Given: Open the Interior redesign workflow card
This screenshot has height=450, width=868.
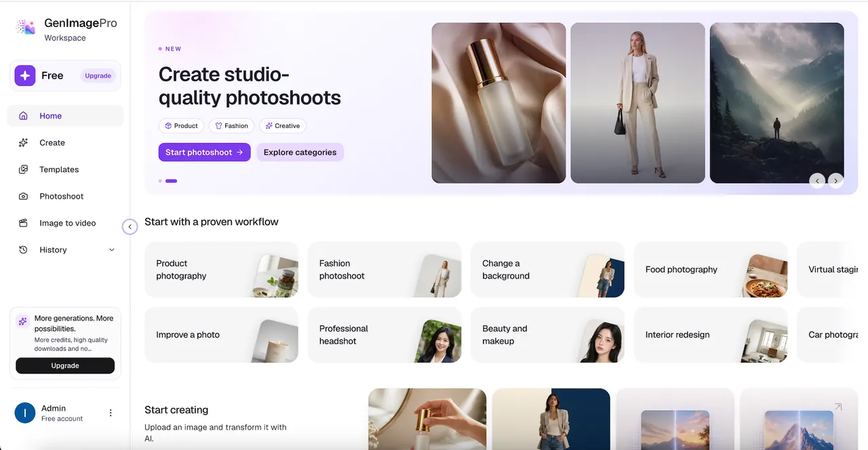Looking at the screenshot, I should 711,335.
